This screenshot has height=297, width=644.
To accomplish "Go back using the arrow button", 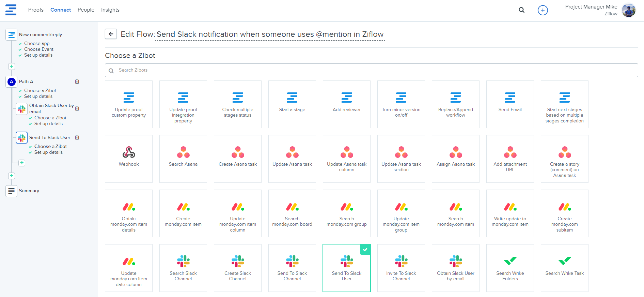I will (111, 34).
